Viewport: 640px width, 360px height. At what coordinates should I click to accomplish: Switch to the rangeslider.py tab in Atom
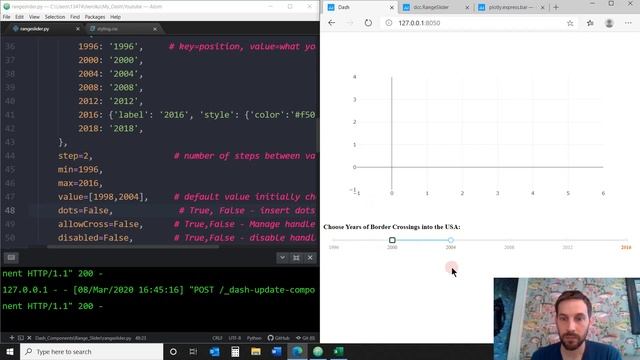click(x=43, y=29)
